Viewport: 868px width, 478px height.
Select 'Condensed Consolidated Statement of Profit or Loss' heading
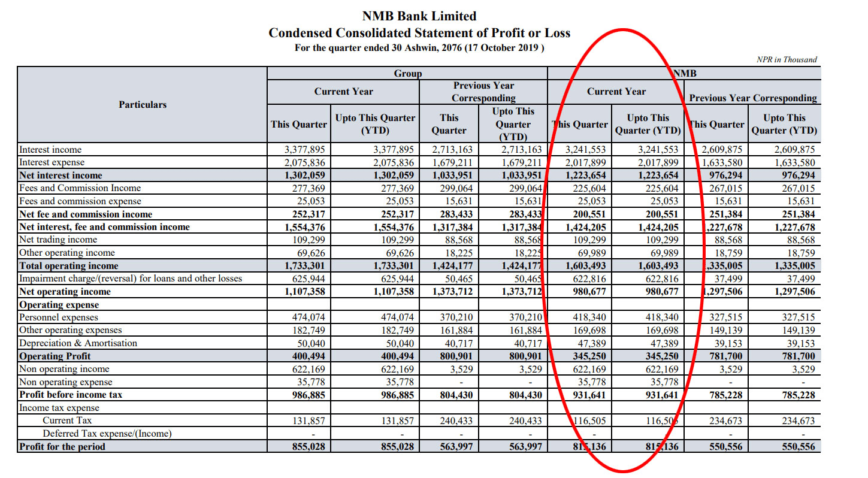click(x=419, y=33)
